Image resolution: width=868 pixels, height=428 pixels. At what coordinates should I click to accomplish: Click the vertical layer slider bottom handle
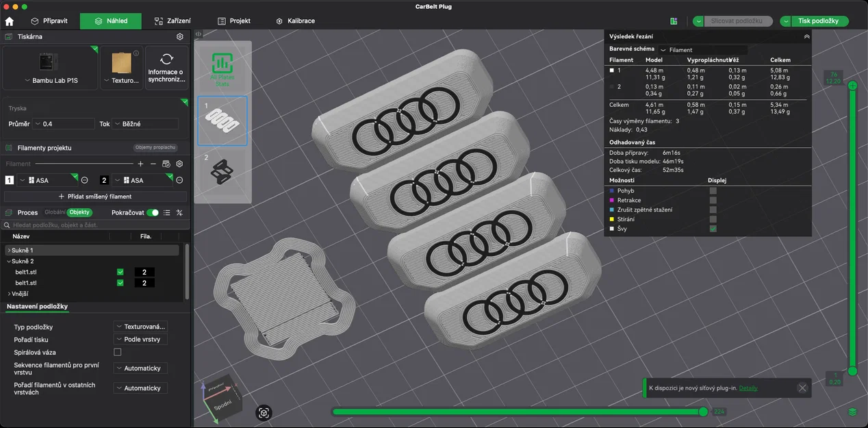(x=852, y=371)
